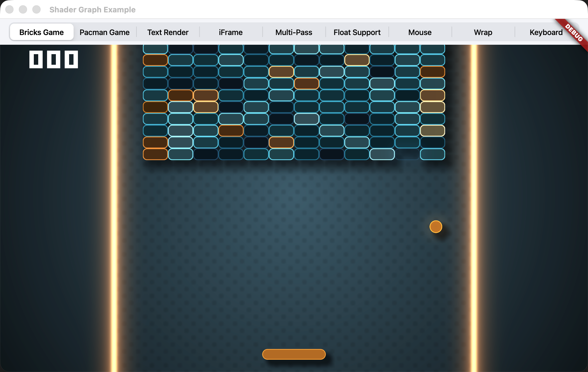Click the orange bouncing ball

click(x=436, y=227)
